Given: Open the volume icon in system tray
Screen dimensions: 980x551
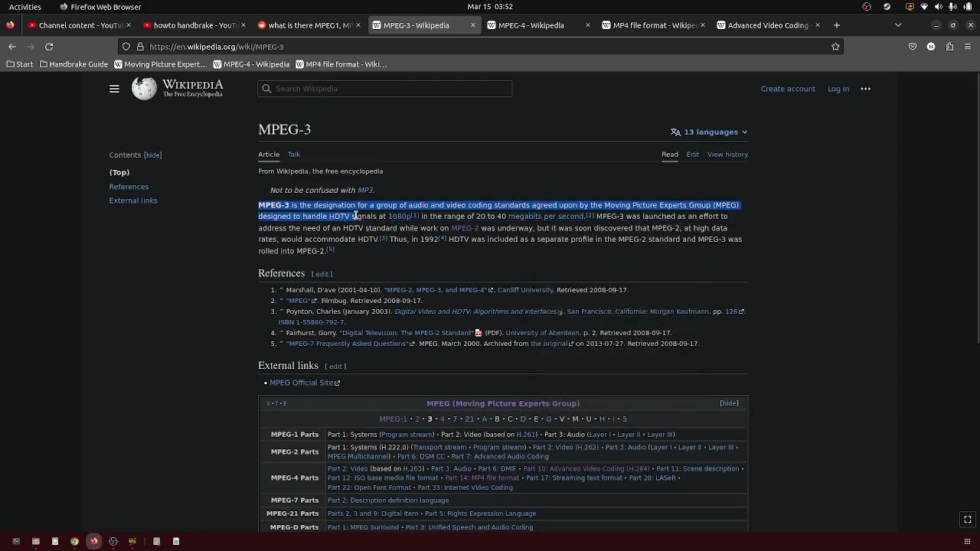Looking at the screenshot, I should coord(938,7).
